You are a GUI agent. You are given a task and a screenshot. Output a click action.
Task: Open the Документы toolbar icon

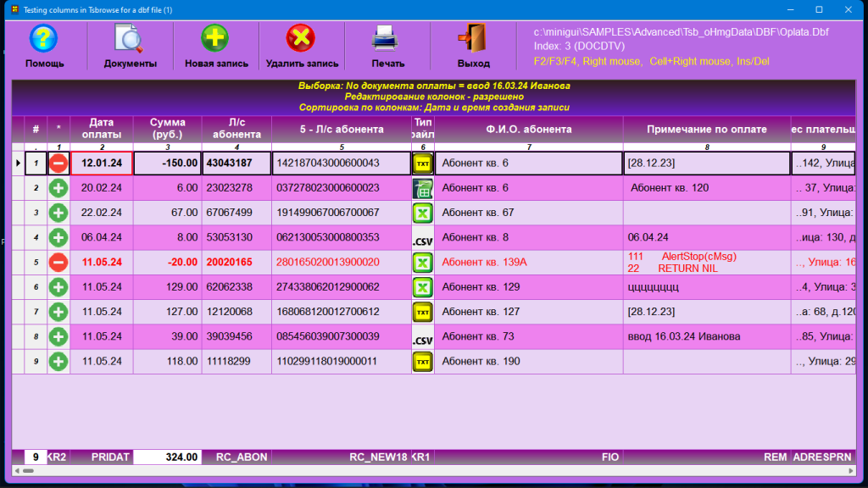129,39
